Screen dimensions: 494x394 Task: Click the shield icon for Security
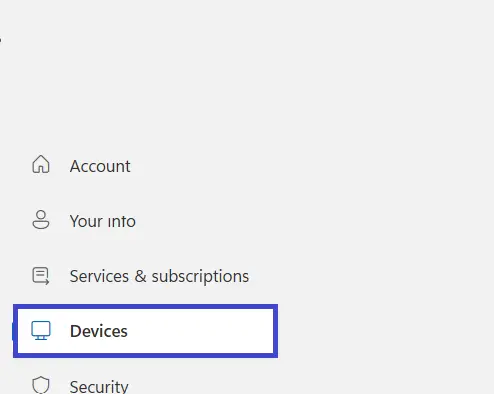pyautogui.click(x=41, y=385)
